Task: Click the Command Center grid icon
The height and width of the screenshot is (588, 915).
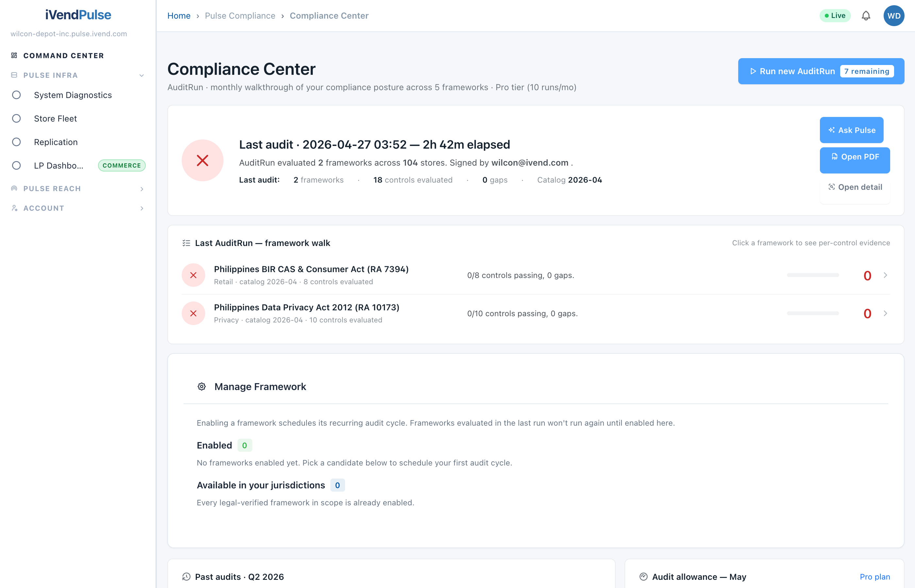Action: [x=14, y=55]
